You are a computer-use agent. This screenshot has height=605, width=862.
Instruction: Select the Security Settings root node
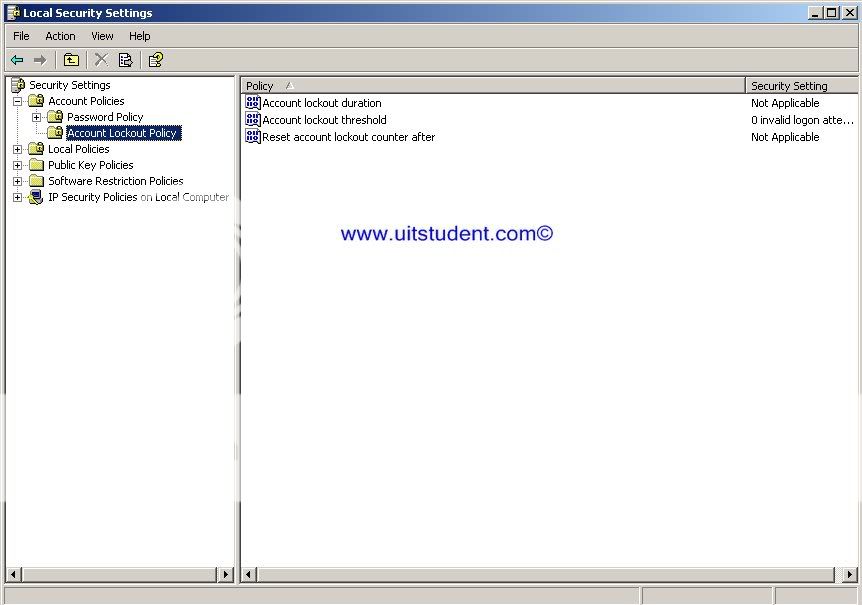(69, 85)
